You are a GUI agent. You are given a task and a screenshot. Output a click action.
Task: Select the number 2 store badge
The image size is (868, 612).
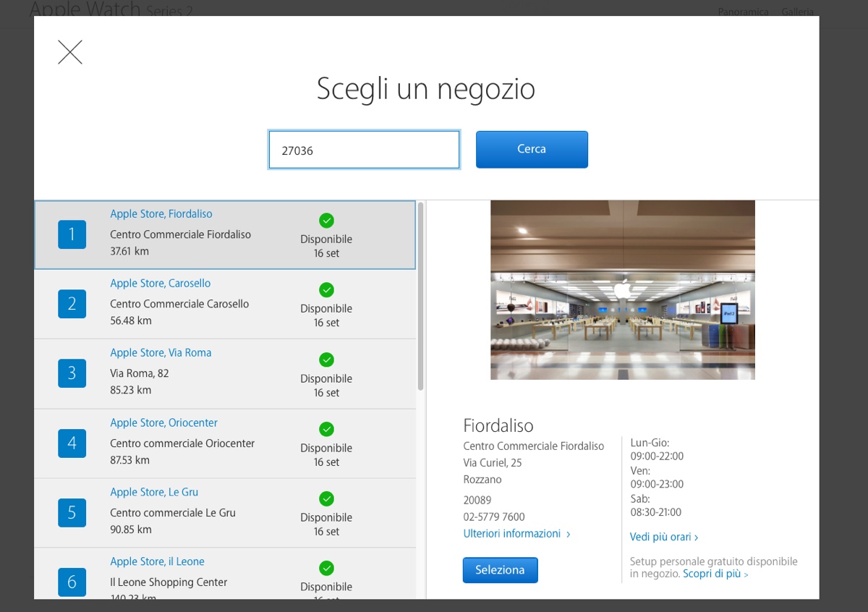[x=72, y=304]
